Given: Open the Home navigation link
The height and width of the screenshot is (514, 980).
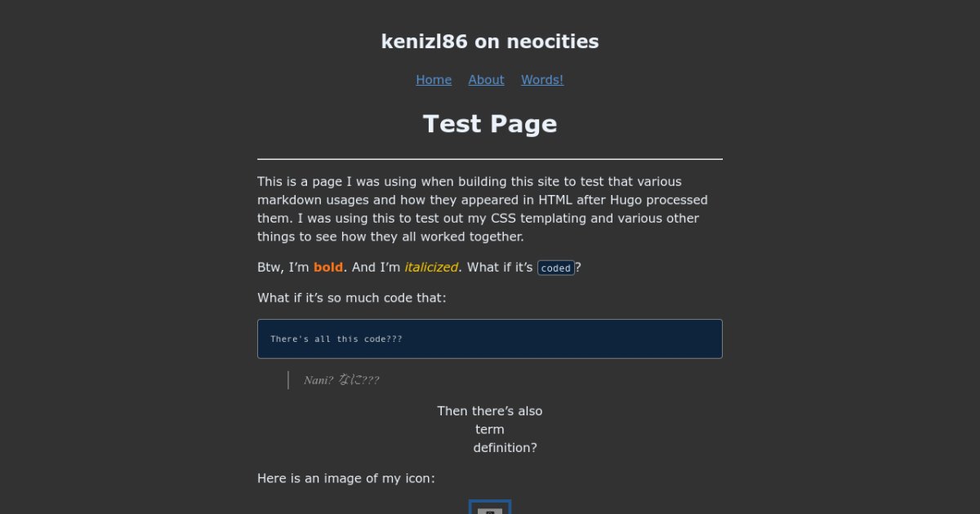Looking at the screenshot, I should (434, 80).
